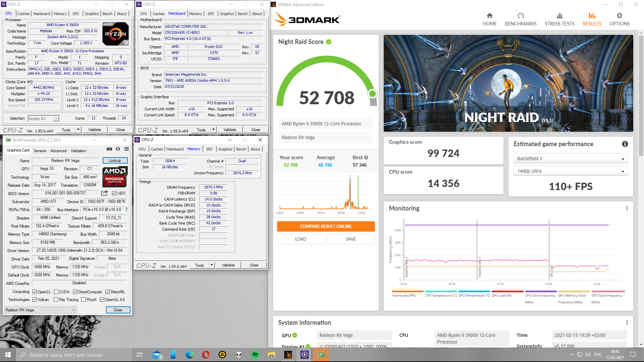Toggle the PhysX checkbox
This screenshot has width=644, height=362.
pyautogui.click(x=83, y=300)
